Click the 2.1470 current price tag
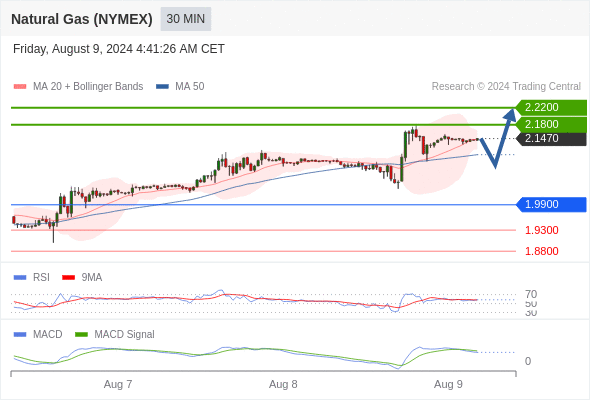This screenshot has height=400, width=590. coord(551,138)
